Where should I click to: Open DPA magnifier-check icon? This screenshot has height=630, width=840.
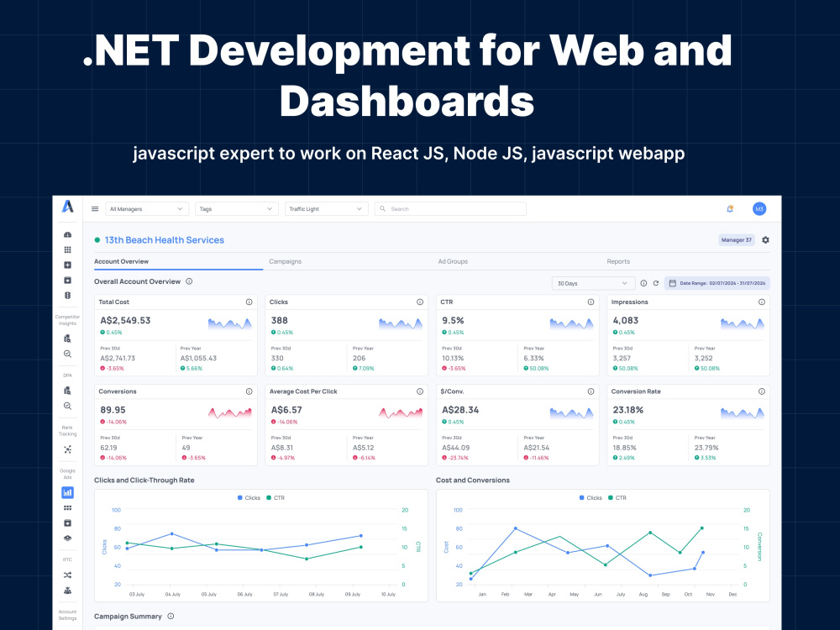pyautogui.click(x=67, y=406)
